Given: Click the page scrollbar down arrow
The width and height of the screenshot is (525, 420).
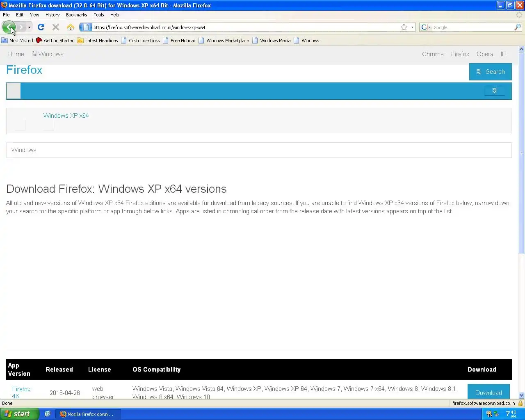Looking at the screenshot, I should [x=522, y=395].
